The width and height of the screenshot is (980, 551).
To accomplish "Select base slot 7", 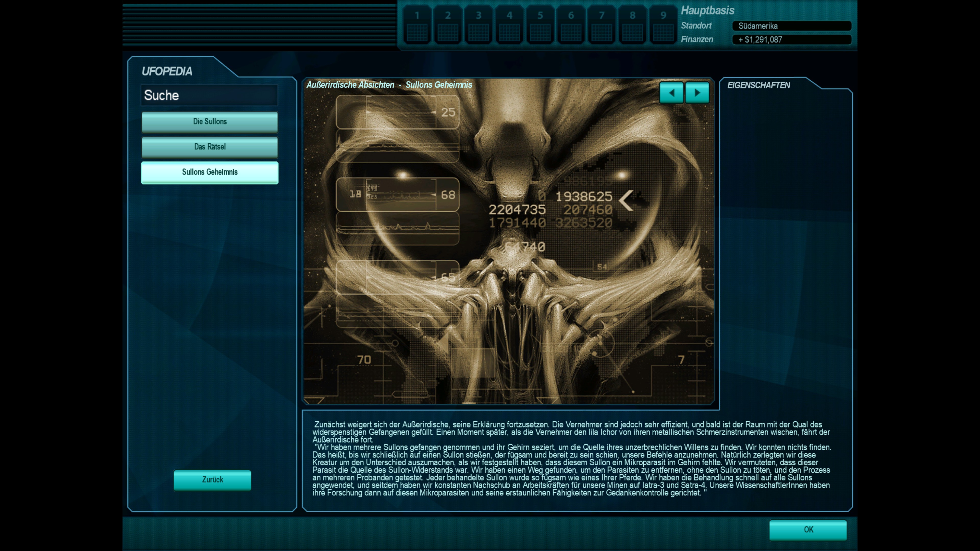I will [602, 25].
